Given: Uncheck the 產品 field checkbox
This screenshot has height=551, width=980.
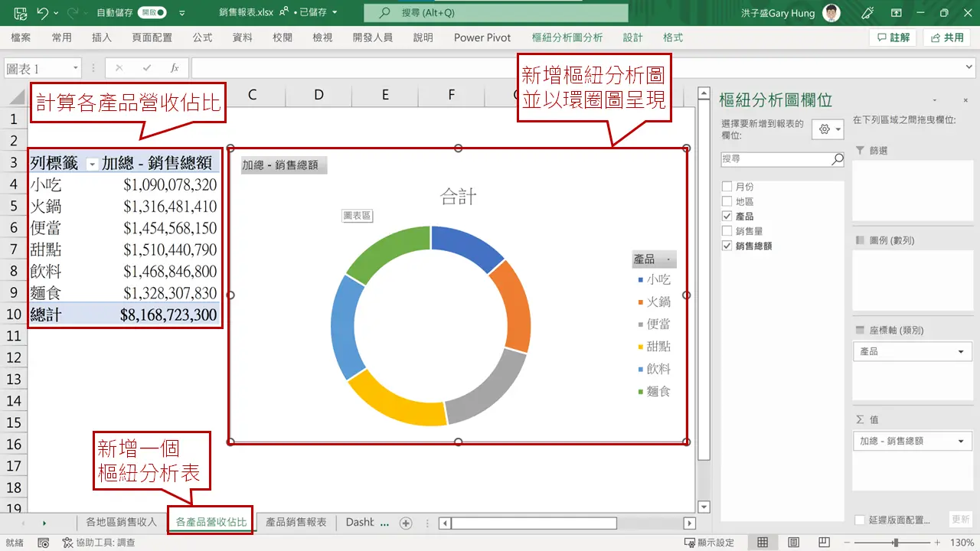Looking at the screenshot, I should click(x=727, y=217).
